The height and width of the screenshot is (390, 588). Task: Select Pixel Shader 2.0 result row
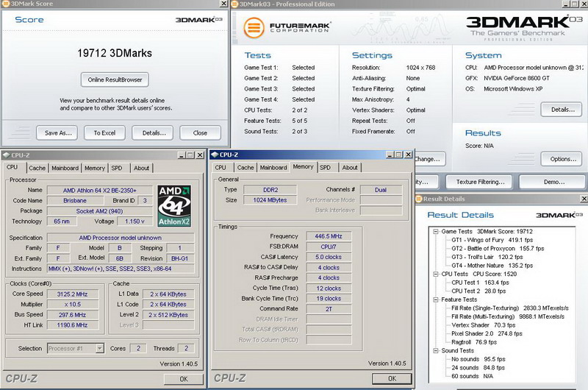click(487, 333)
